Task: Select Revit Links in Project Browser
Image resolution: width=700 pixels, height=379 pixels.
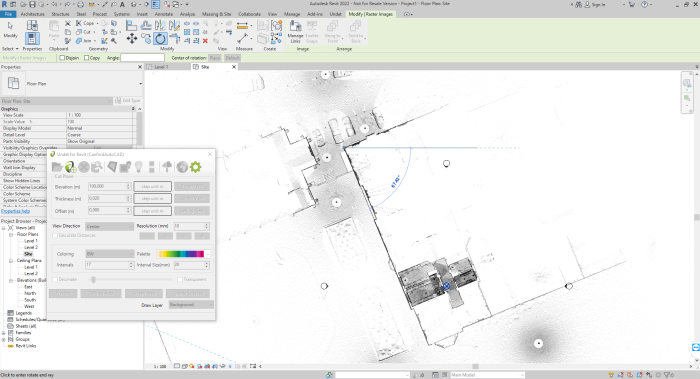Action: (x=26, y=346)
